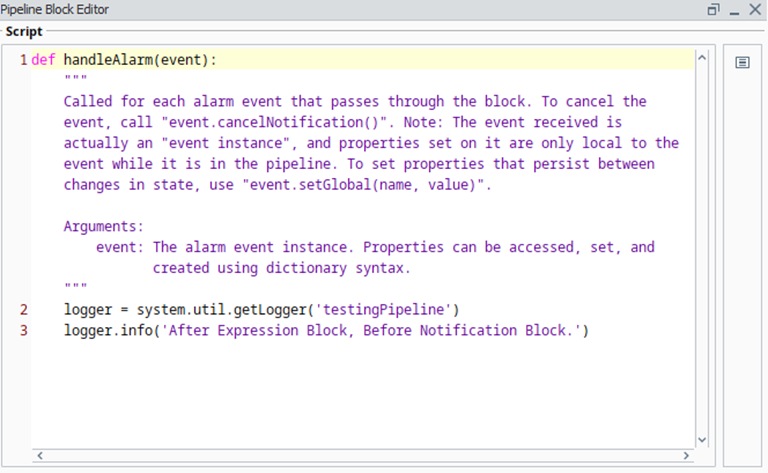768x473 pixels.
Task: Close the Pipeline Block Editor panel
Action: 754,10
